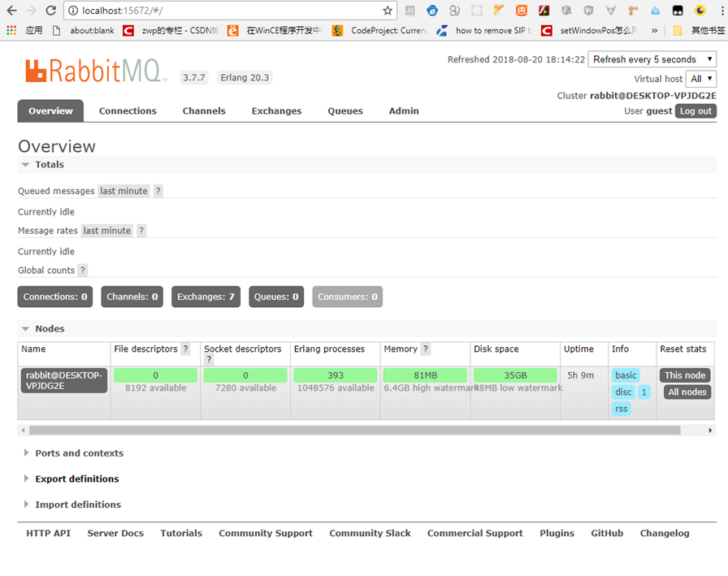Open help for Socket descriptors column
This screenshot has height=576, width=728.
[x=209, y=360]
